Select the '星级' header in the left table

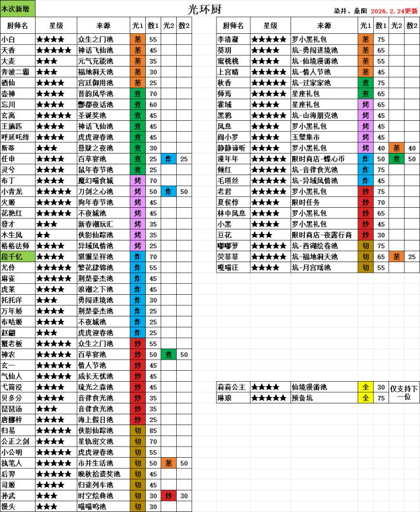pos(56,26)
